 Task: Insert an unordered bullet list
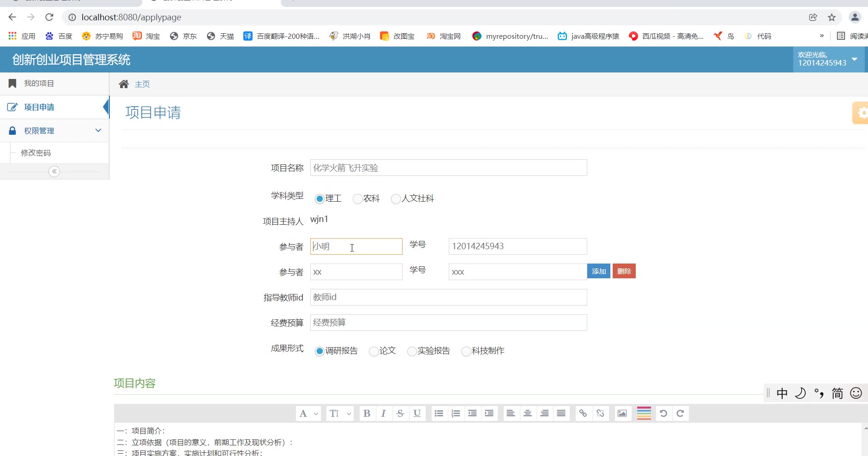[x=439, y=414]
